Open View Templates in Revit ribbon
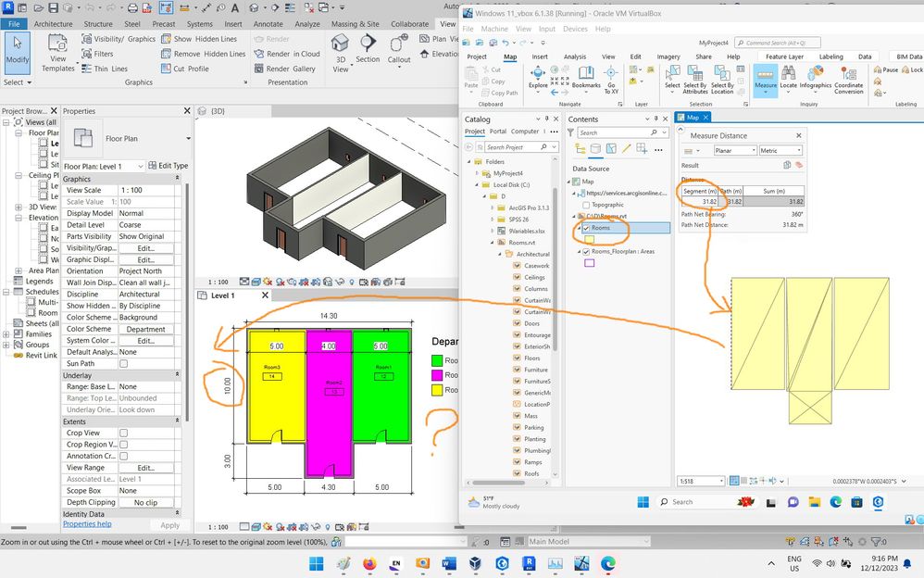Screen dimensions: 924x578 tap(57, 53)
